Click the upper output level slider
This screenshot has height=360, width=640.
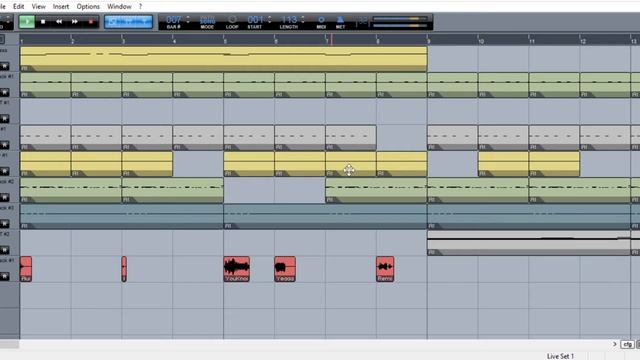point(400,18)
